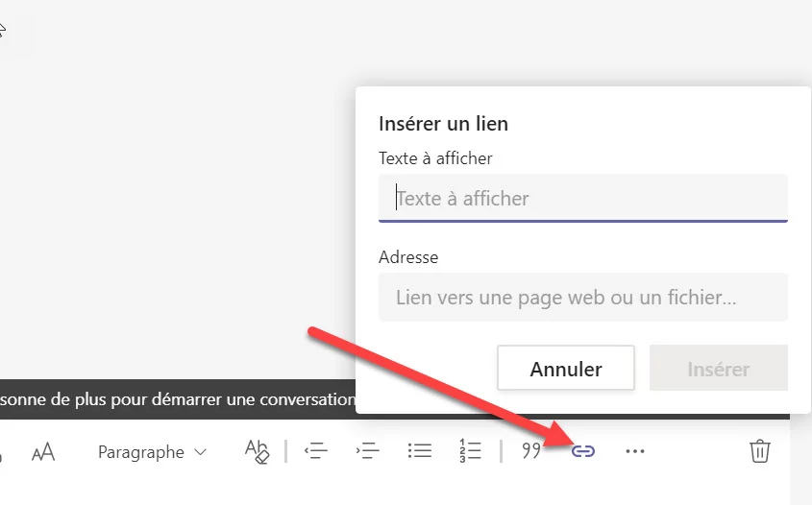Focus the Texte à afficher input field

583,199
